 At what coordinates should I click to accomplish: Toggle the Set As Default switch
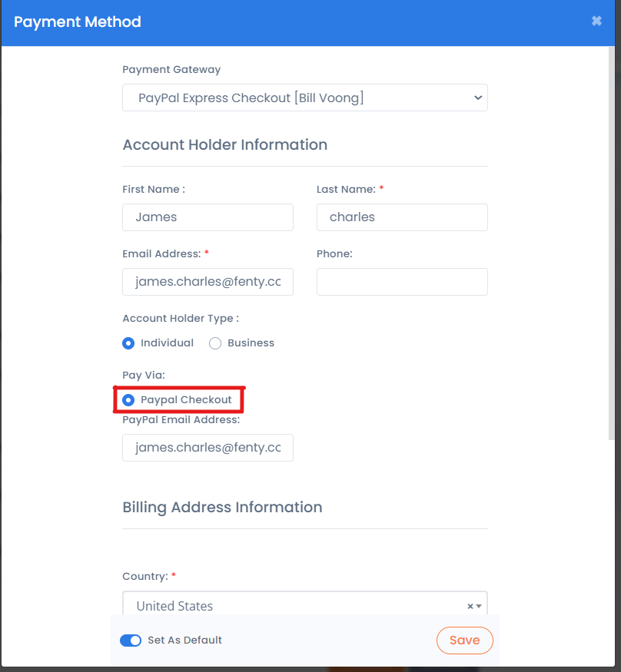coord(131,640)
